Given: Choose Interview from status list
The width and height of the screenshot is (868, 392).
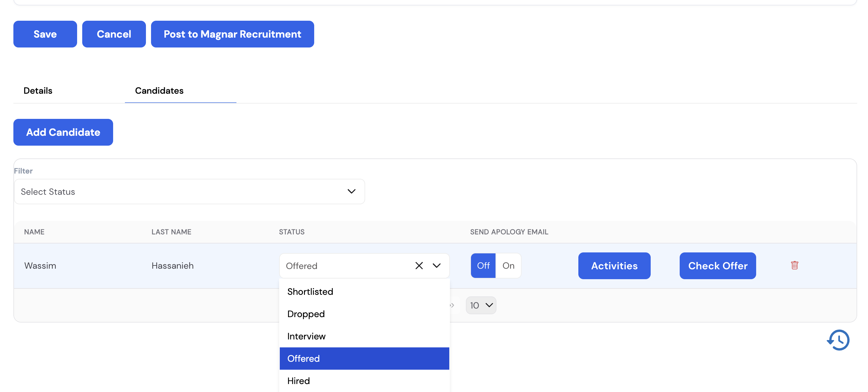Looking at the screenshot, I should (364, 336).
